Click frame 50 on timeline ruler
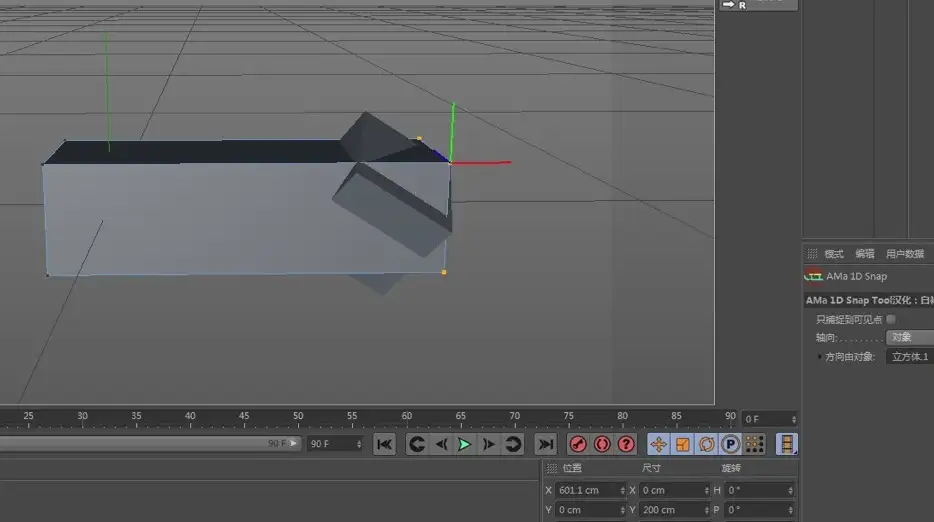934x522 pixels. click(298, 416)
